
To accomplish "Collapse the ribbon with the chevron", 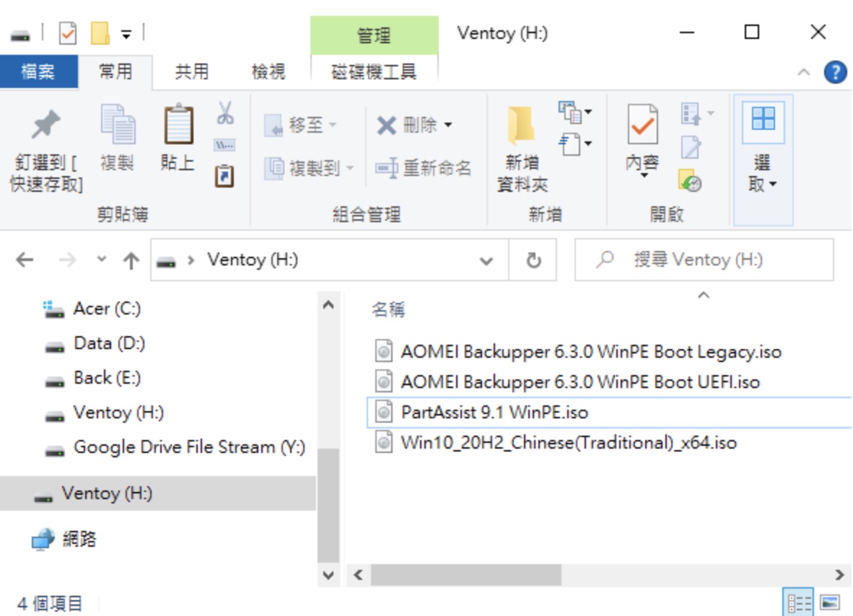I will pyautogui.click(x=804, y=71).
